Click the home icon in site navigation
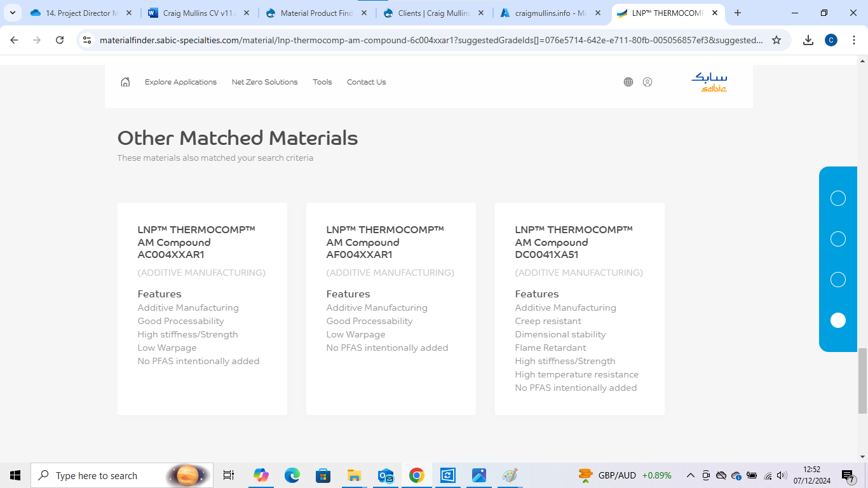This screenshot has width=868, height=488. tap(125, 82)
